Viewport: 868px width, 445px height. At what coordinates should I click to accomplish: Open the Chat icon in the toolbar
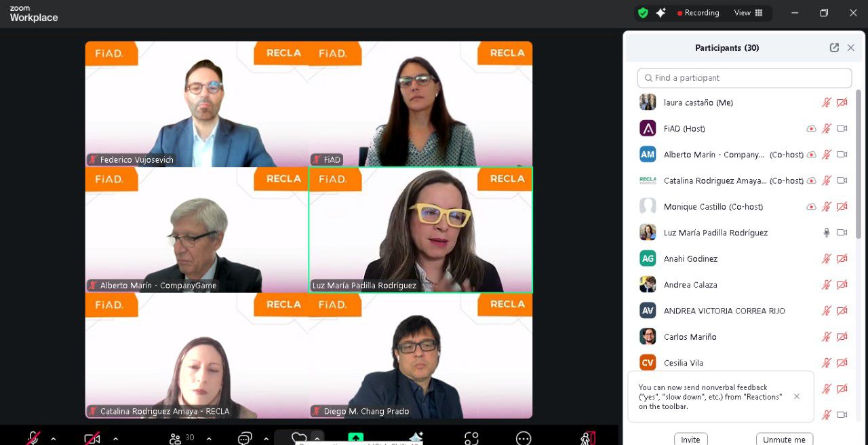click(245, 438)
